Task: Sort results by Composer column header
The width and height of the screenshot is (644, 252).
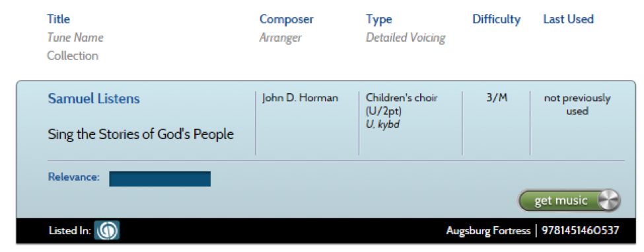Action: coord(287,19)
